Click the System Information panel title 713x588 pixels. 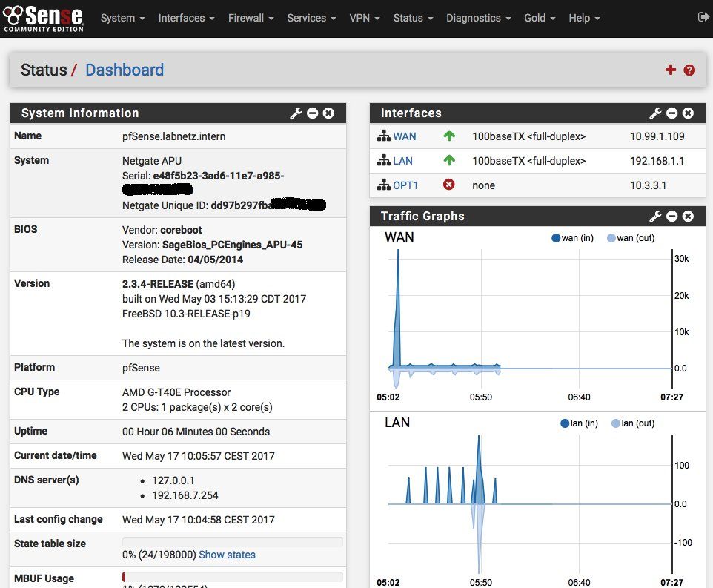click(x=80, y=113)
